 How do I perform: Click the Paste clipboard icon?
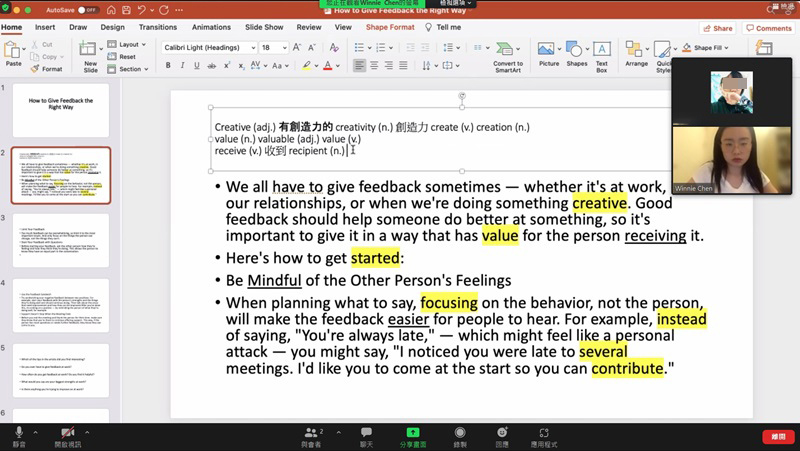(11, 50)
